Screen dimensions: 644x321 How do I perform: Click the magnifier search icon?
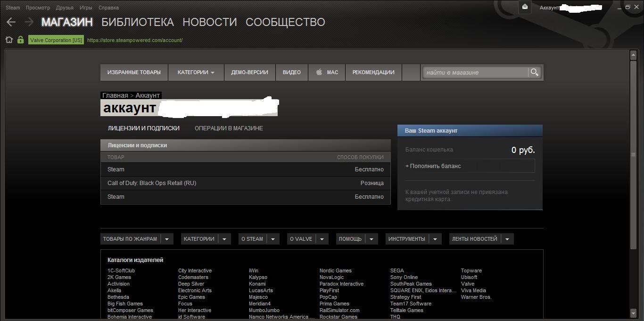point(535,72)
